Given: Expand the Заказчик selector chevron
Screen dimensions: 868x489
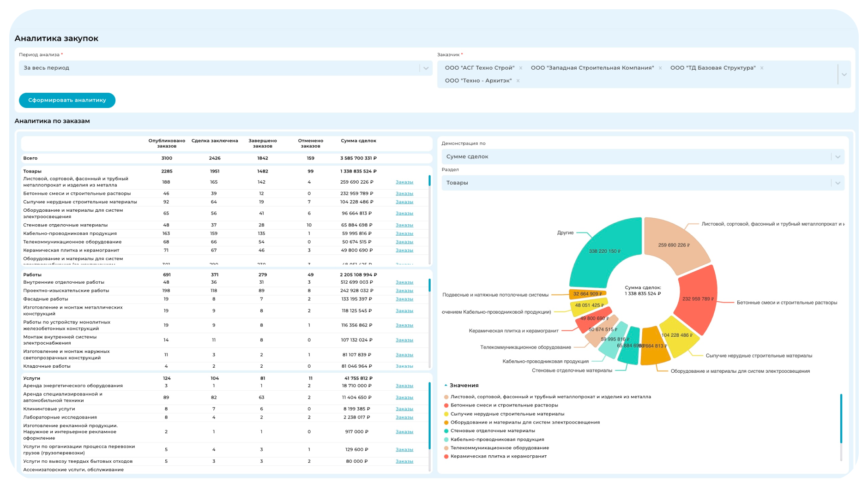Looking at the screenshot, I should (844, 74).
